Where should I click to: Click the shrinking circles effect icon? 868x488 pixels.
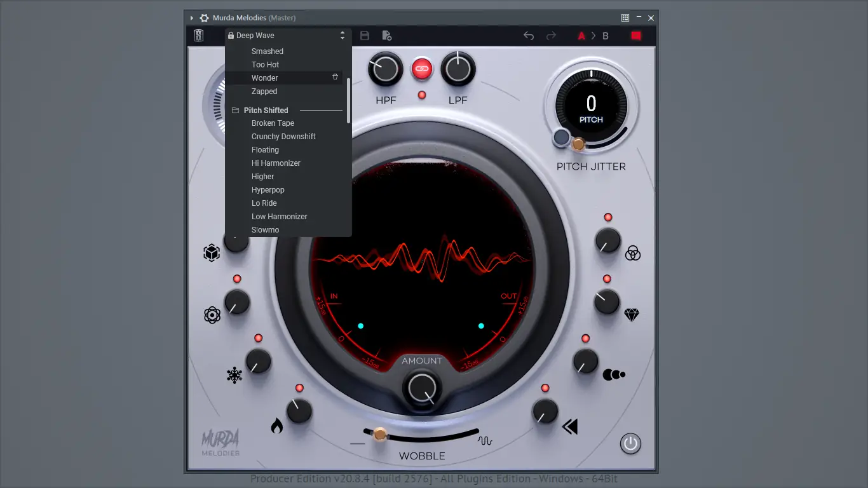click(x=614, y=375)
